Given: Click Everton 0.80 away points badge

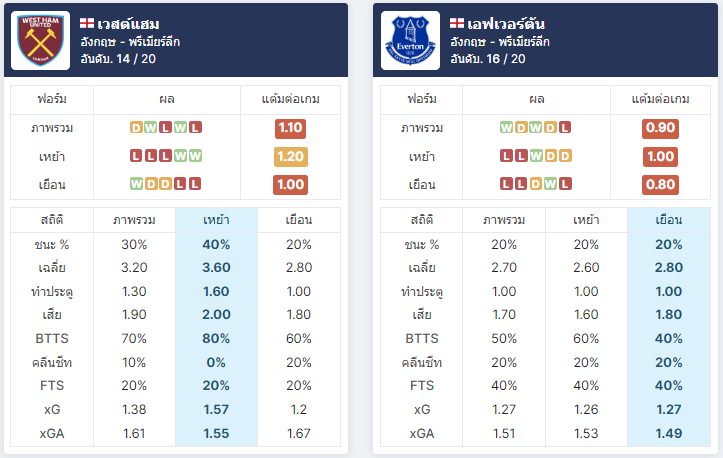Looking at the screenshot, I should [660, 185].
